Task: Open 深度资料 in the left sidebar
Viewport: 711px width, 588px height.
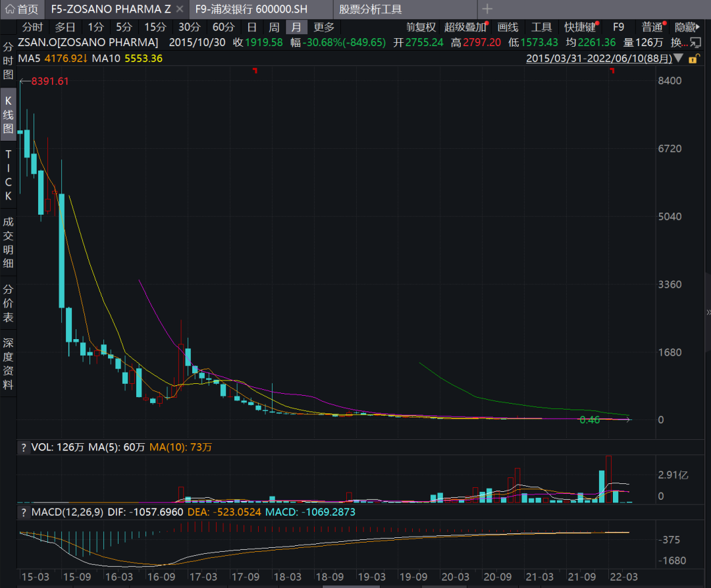Action: (8, 363)
